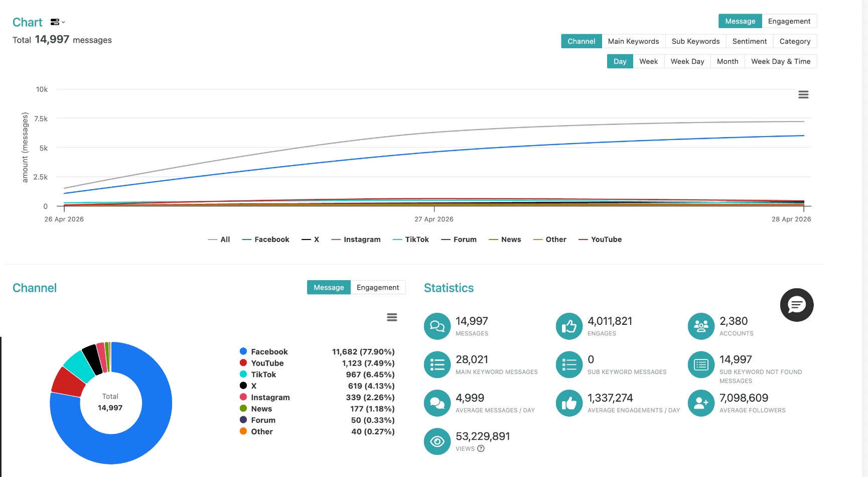The width and height of the screenshot is (868, 477).
Task: Select the Week Day & Time view
Action: [x=781, y=61]
